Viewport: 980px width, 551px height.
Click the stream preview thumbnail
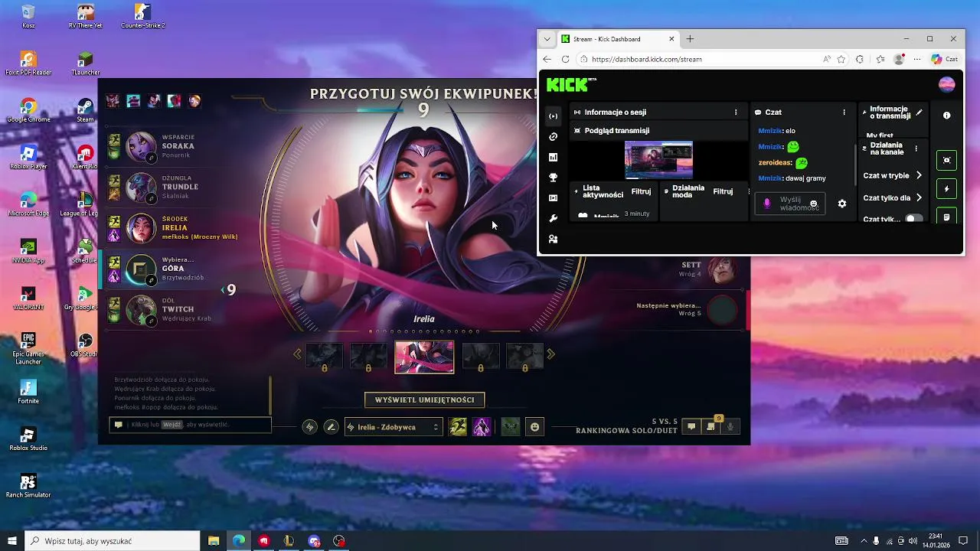(x=658, y=160)
